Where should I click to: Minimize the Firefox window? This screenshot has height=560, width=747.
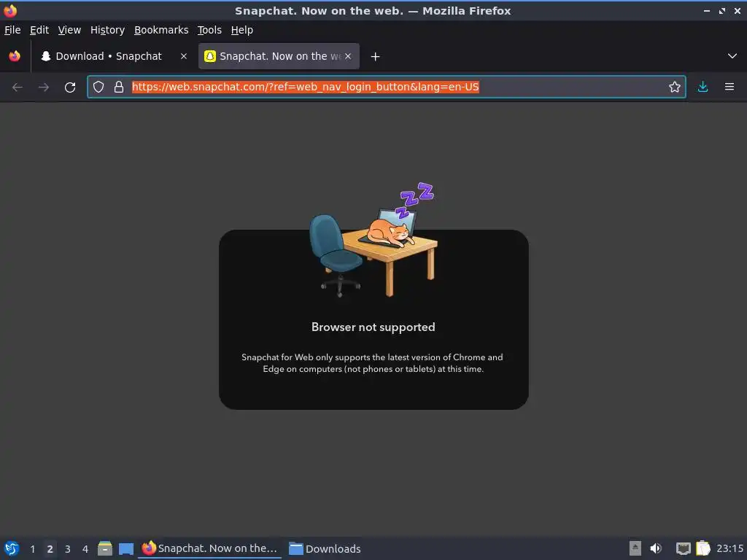tap(707, 10)
